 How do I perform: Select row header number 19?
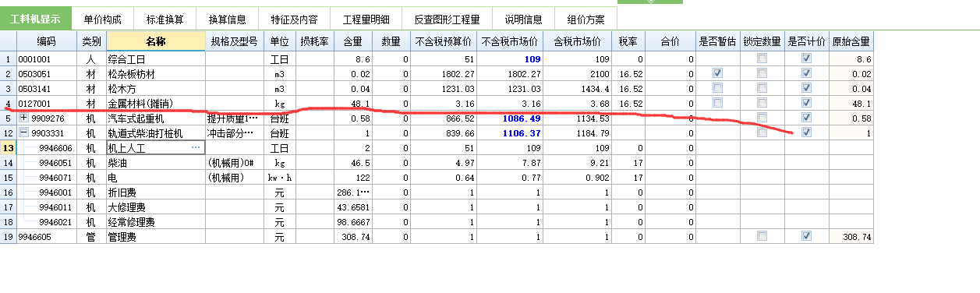click(8, 236)
